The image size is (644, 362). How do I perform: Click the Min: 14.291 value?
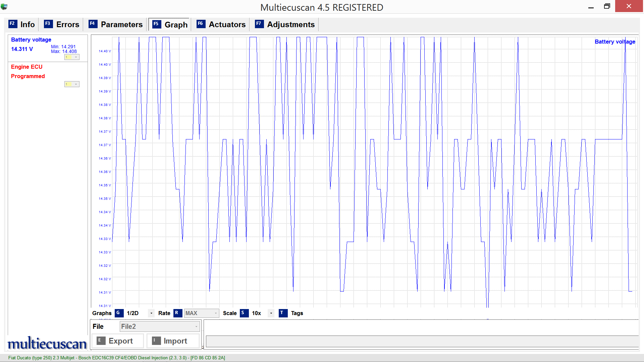pyautogui.click(x=63, y=47)
